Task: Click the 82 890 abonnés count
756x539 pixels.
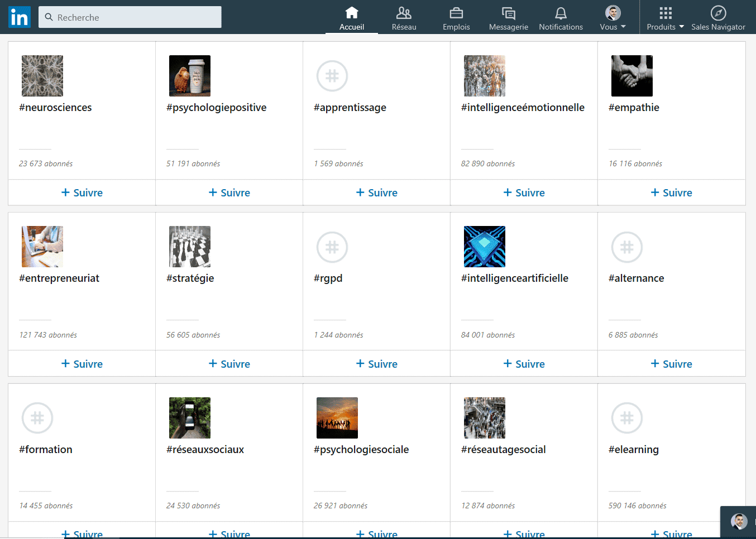Action: (x=488, y=164)
